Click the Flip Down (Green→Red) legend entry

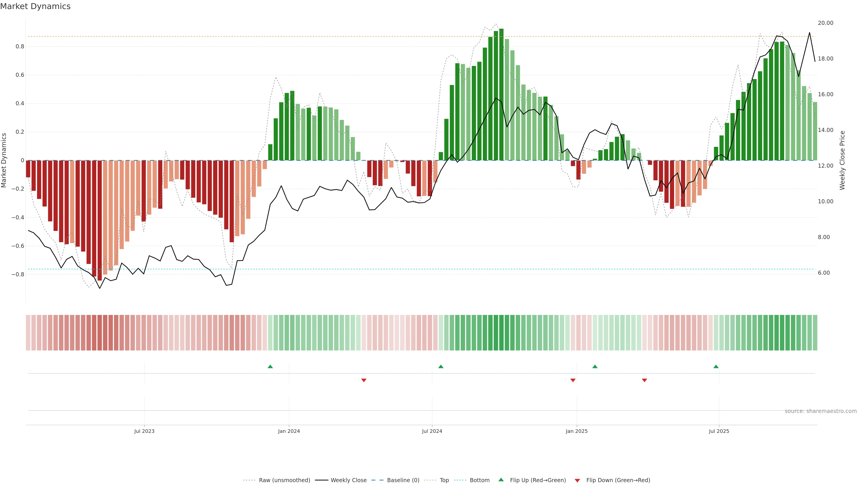(618, 480)
